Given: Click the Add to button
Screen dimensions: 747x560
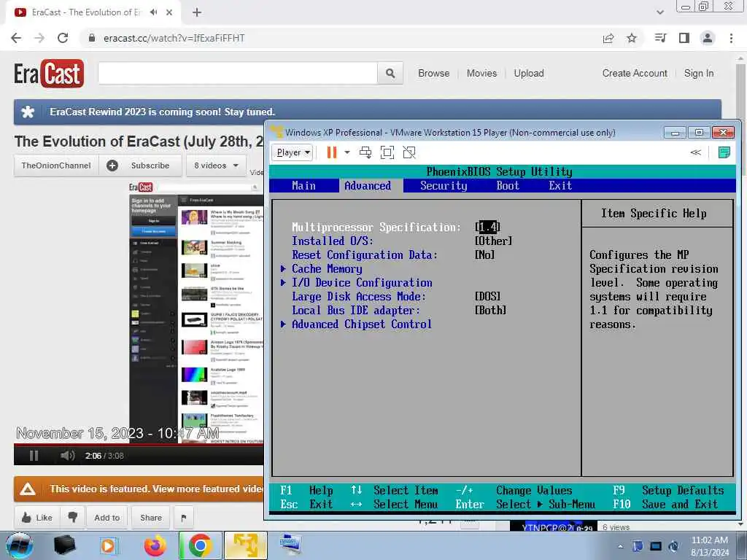Looking at the screenshot, I should tap(107, 518).
